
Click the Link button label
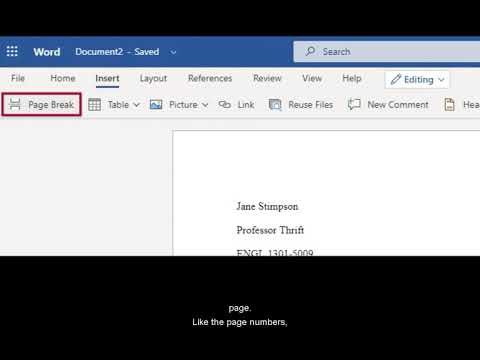point(246,105)
